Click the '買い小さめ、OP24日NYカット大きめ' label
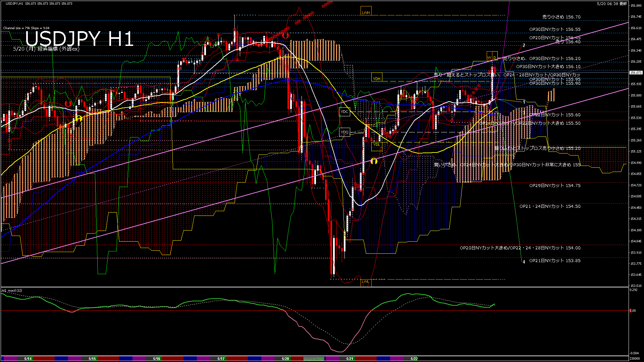Screen dimensions: 644x362 [x=471, y=165]
